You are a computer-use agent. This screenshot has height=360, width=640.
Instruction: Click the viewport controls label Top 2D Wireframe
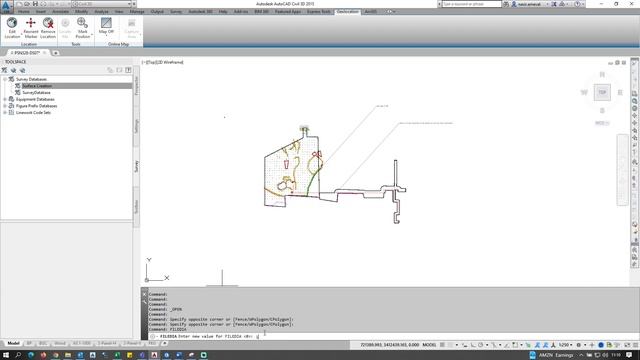tap(163, 62)
